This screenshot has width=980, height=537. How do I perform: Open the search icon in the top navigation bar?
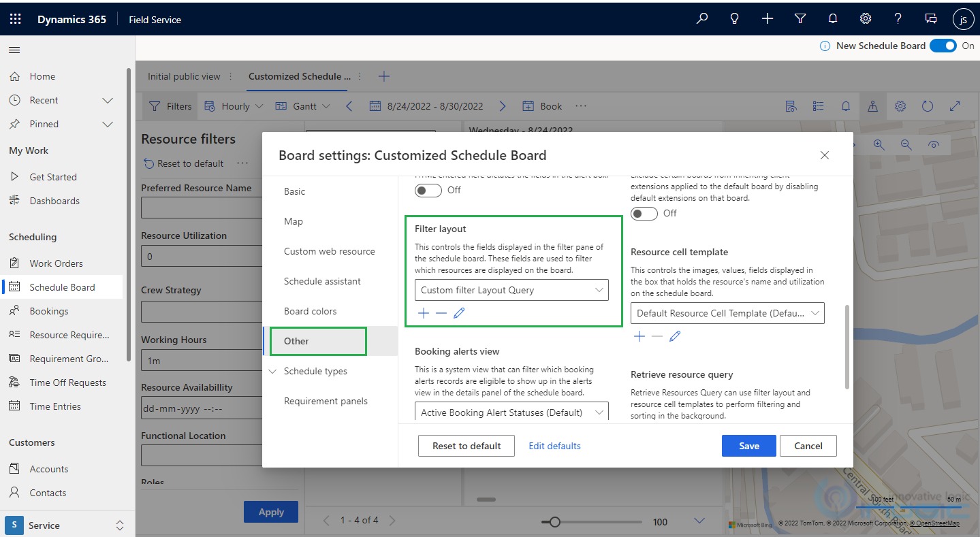[701, 18]
